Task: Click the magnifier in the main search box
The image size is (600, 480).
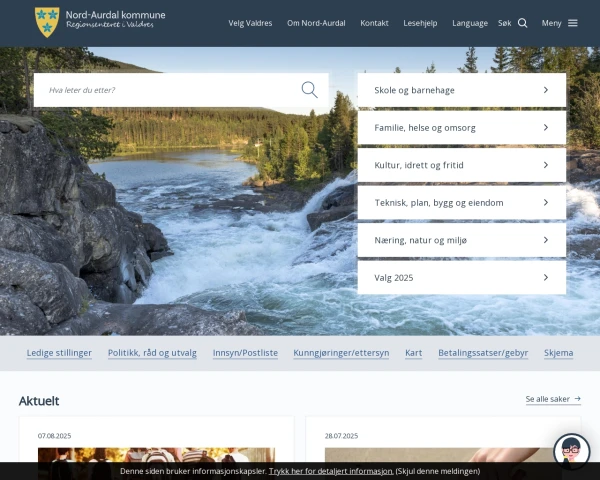Action: [x=309, y=90]
